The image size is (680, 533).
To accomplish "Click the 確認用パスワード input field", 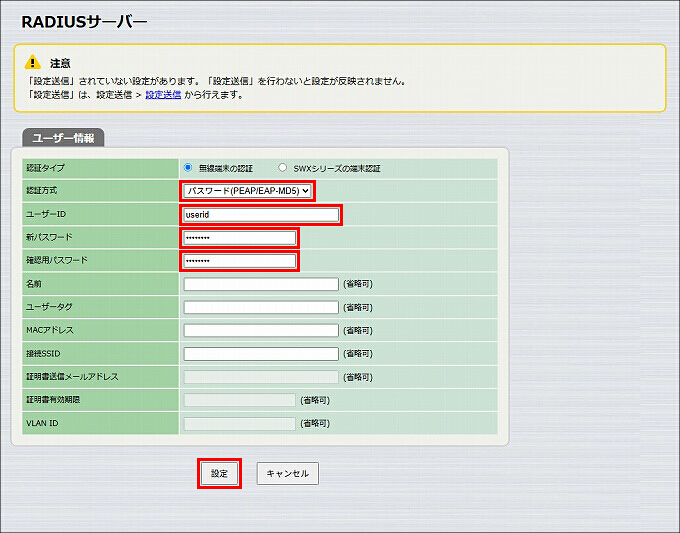I will (x=239, y=261).
